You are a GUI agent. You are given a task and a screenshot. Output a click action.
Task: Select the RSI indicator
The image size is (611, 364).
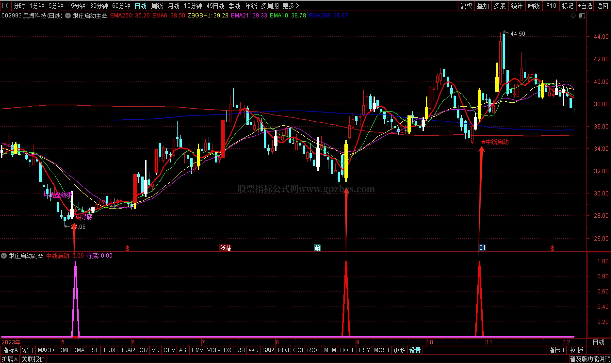coord(240,350)
